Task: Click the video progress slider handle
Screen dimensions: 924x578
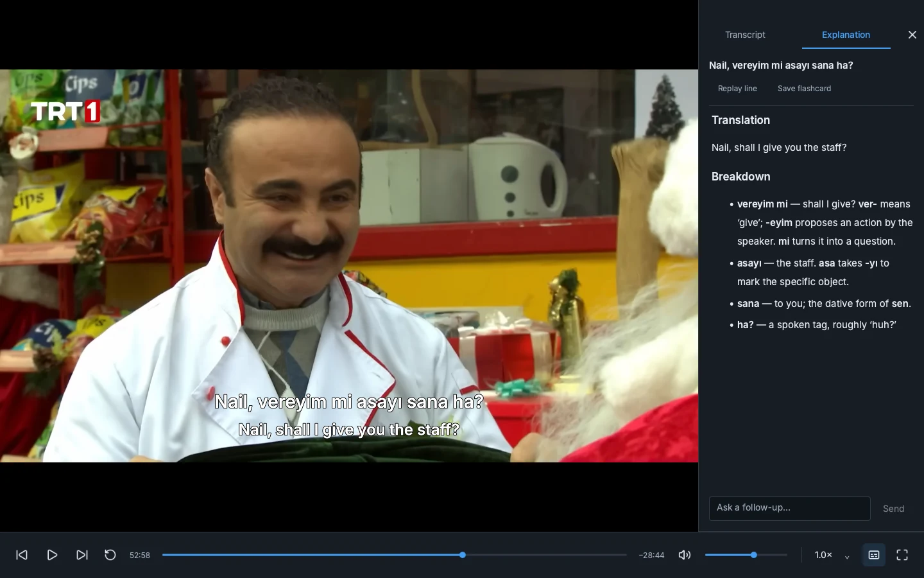Action: click(462, 555)
